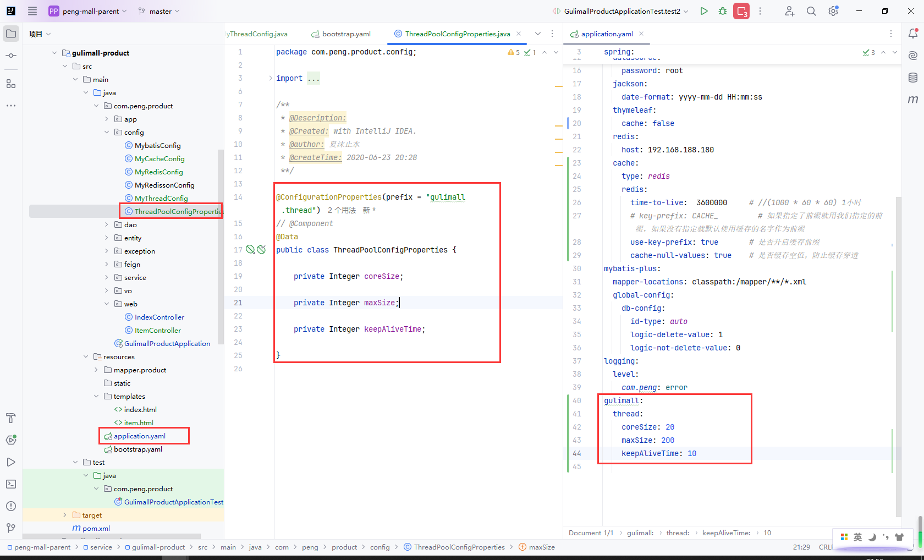Open Code With Me user icon

790,11
